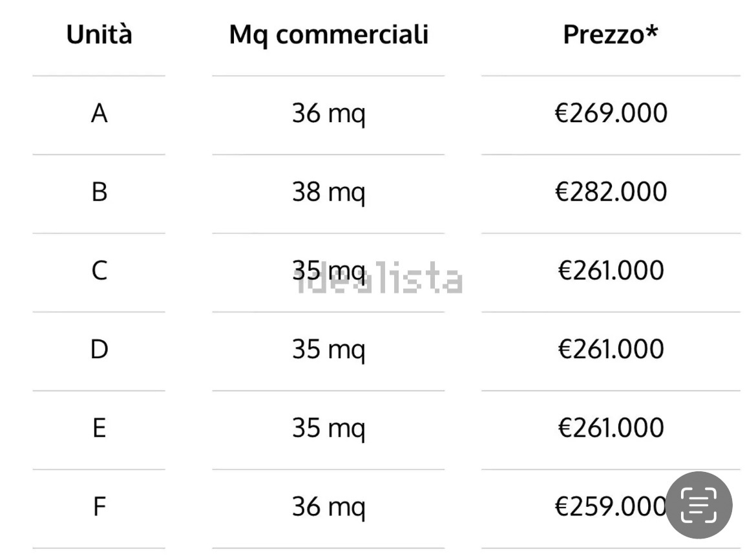Click unit C's €261.000 price

(x=611, y=271)
